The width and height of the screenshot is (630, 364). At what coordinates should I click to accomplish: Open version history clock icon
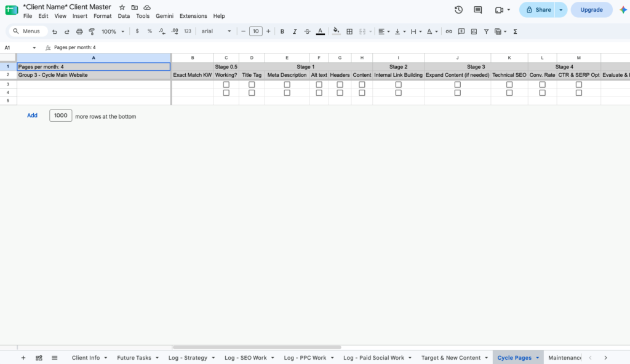point(458,10)
